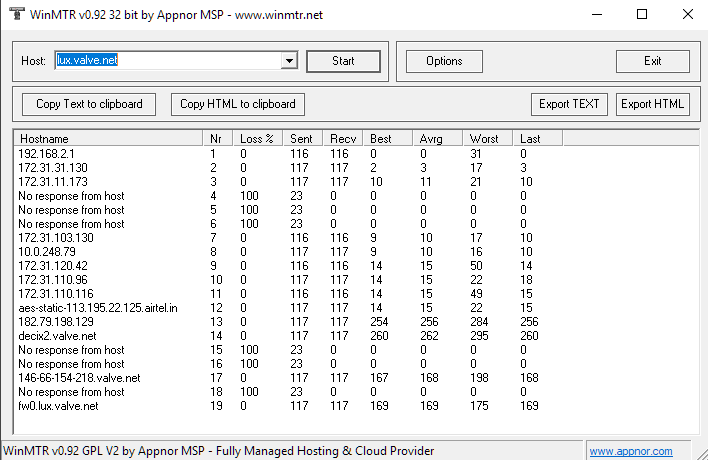Click the Recv column header
The height and width of the screenshot is (460, 708).
click(x=343, y=139)
